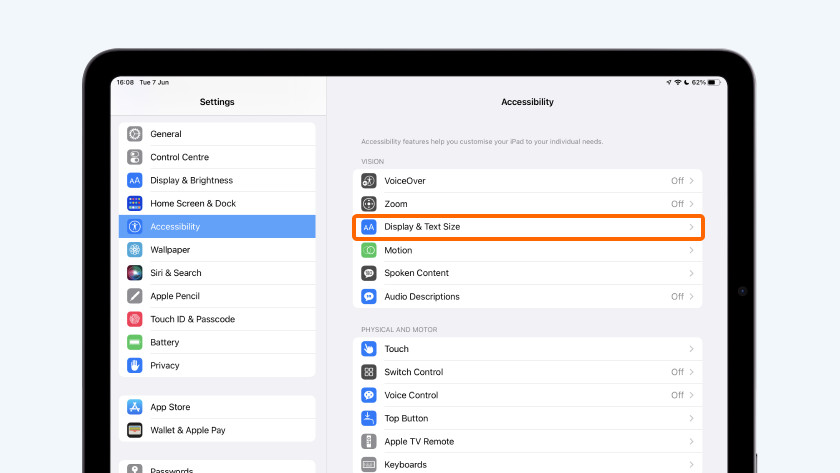Image resolution: width=840 pixels, height=473 pixels.
Task: Tap the Zoom magnifier icon
Action: tap(369, 204)
